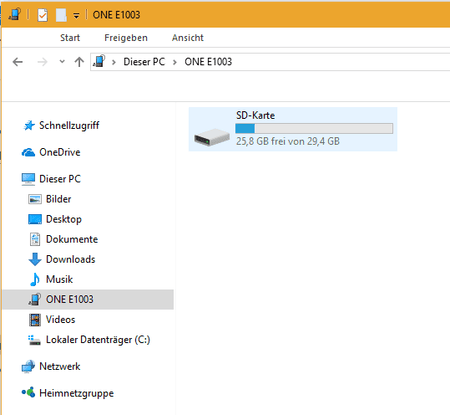This screenshot has width=450, height=415.
Task: Click the Videos filmstrip icon
Action: tap(35, 320)
